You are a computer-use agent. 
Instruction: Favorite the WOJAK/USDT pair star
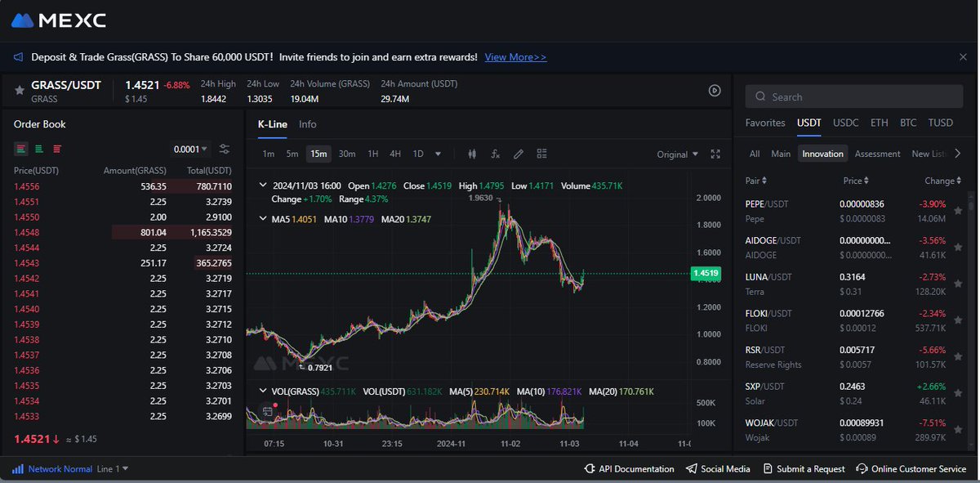[x=958, y=429]
